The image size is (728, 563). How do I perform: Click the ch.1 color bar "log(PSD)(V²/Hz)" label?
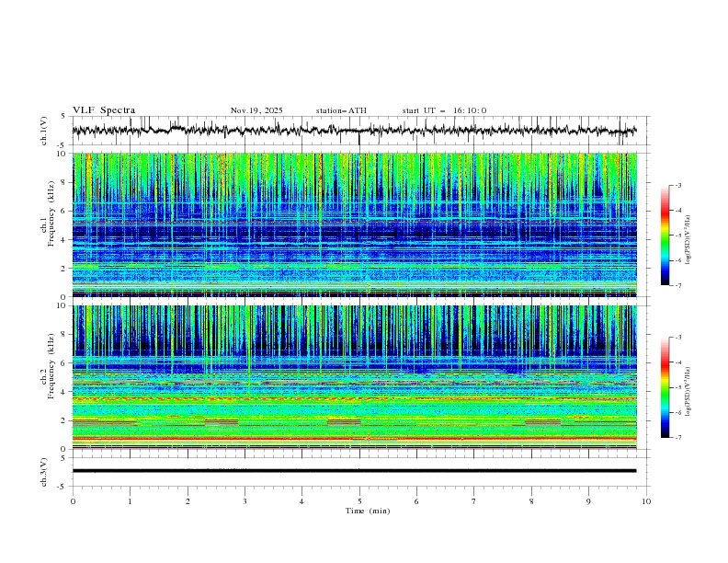688,240
